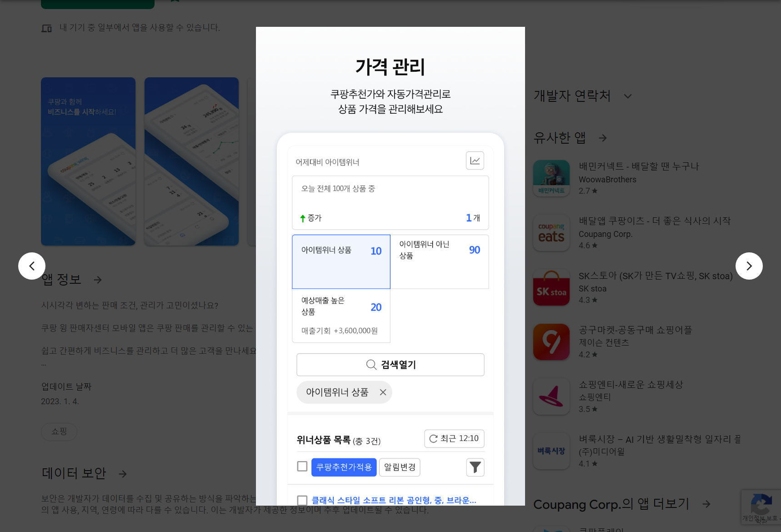Screen dimensions: 781x532
Task: Click the filter icon in 위너상품 목록
Action: 475,467
